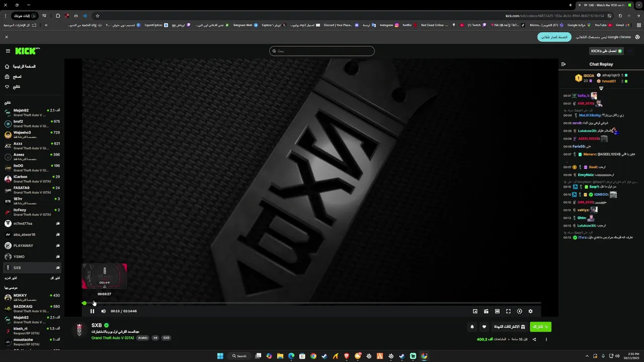The width and height of the screenshot is (644, 362).
Task: Open recommended channel BAZOKAIQ
Action: 32,309
